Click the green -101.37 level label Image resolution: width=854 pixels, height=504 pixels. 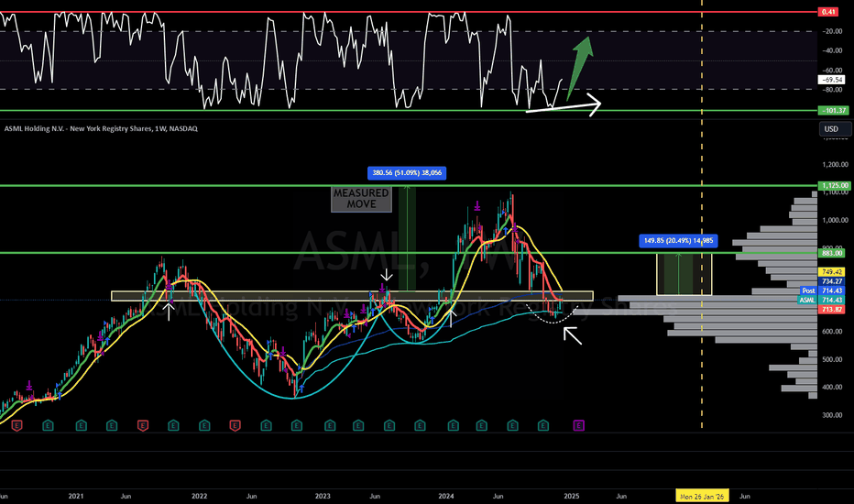(833, 111)
